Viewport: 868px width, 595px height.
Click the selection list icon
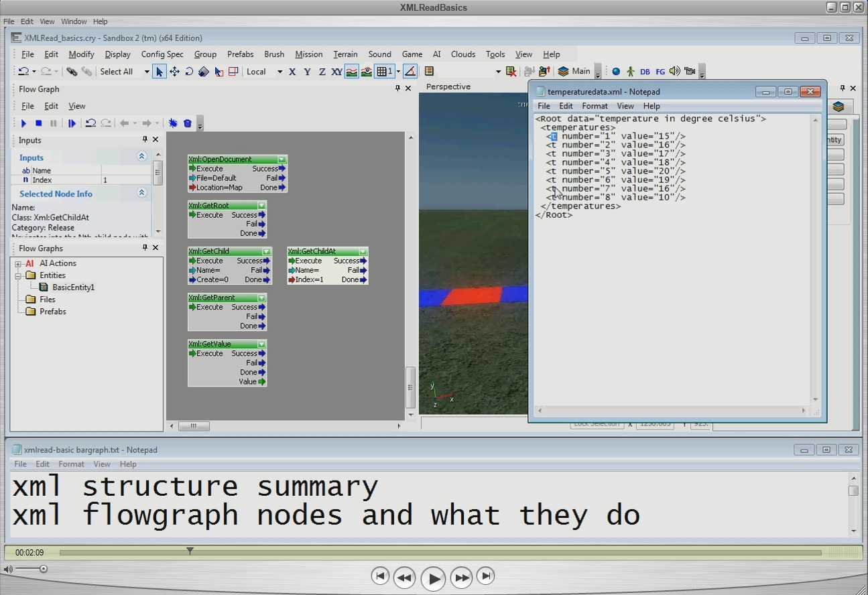click(429, 72)
